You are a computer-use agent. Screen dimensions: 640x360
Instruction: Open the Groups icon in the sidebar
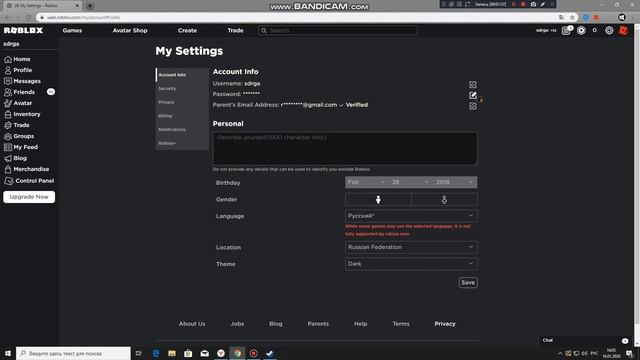[8, 136]
